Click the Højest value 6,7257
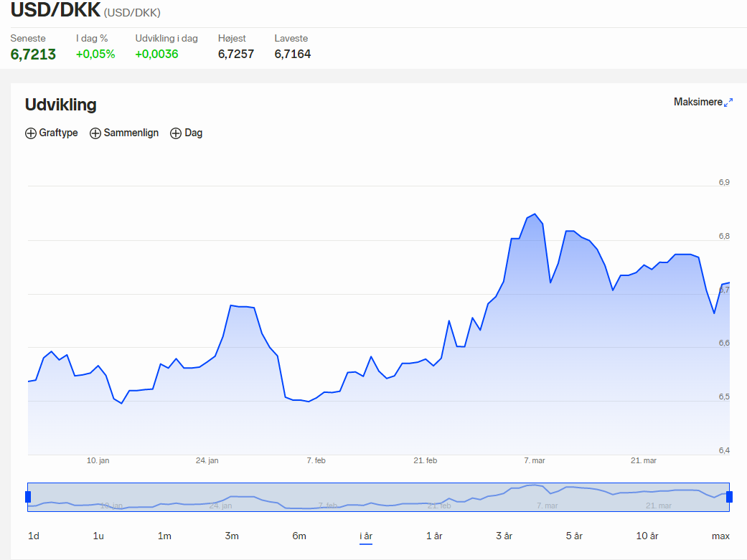This screenshot has width=747, height=560. (x=236, y=54)
